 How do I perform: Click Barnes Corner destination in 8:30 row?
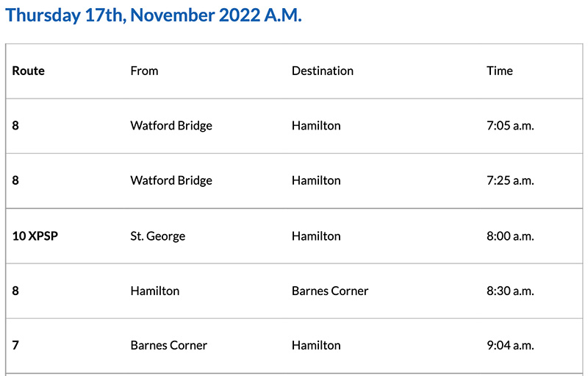tap(330, 291)
